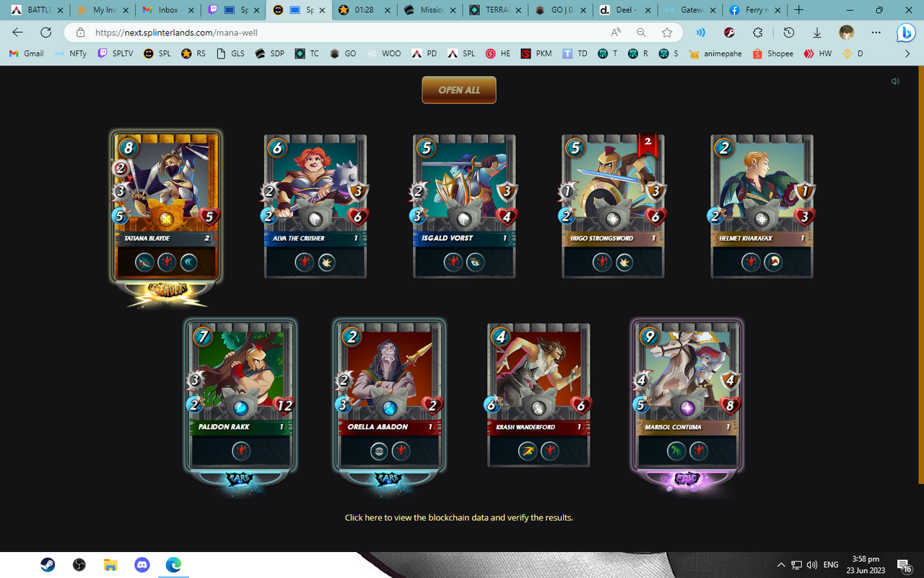Viewport: 924px width, 578px height.
Task: Open Steam from the taskbar
Action: (x=48, y=565)
